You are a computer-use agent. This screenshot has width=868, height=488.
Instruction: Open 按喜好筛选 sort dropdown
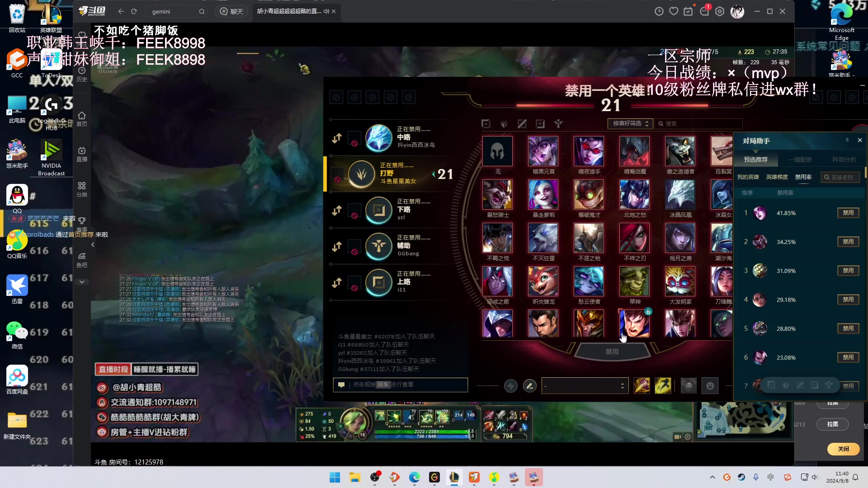point(630,123)
